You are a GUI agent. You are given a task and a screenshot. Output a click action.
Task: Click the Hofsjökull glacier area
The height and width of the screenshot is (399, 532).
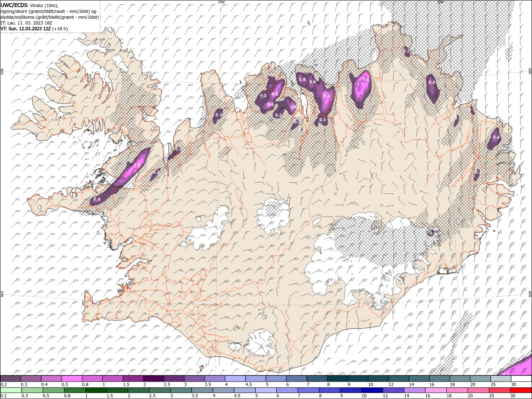point(273,215)
